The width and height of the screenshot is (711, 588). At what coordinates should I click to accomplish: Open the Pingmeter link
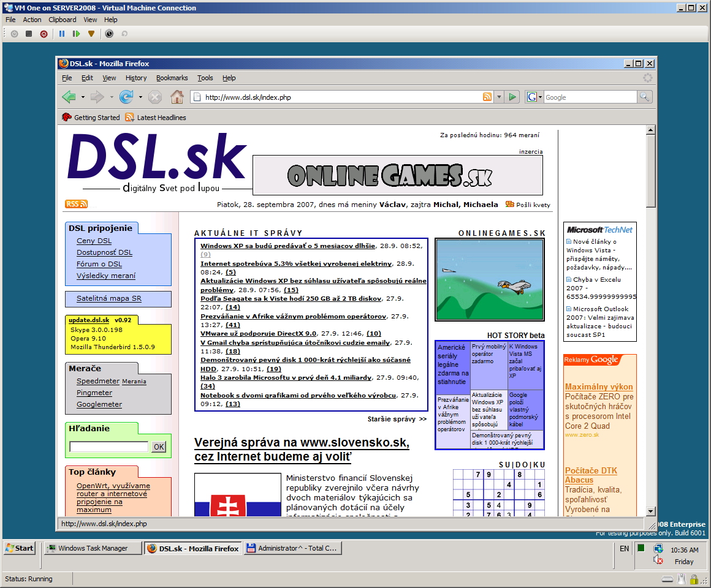pyautogui.click(x=94, y=393)
